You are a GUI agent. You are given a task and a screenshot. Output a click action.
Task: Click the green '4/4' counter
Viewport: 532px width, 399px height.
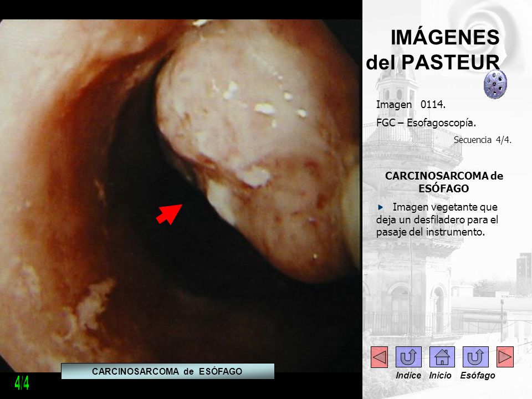click(x=22, y=383)
